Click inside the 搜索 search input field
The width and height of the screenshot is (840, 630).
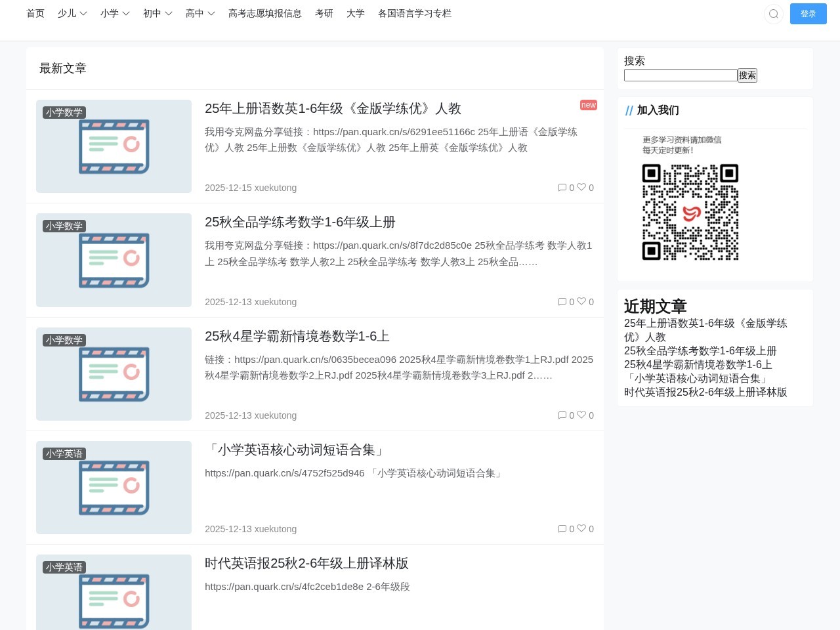[681, 75]
